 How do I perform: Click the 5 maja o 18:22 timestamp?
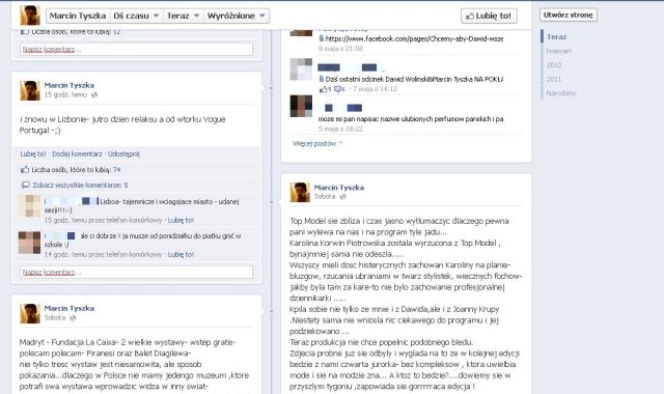[x=340, y=129]
